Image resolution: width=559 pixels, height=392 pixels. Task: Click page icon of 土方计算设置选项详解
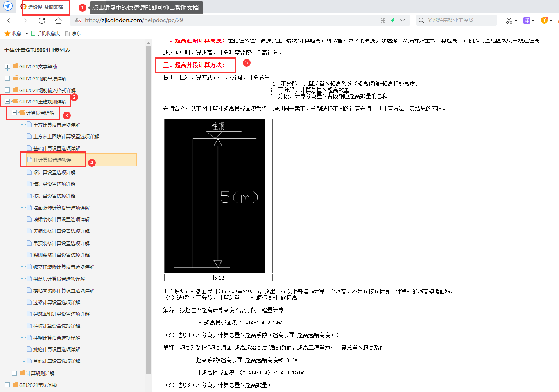click(29, 125)
